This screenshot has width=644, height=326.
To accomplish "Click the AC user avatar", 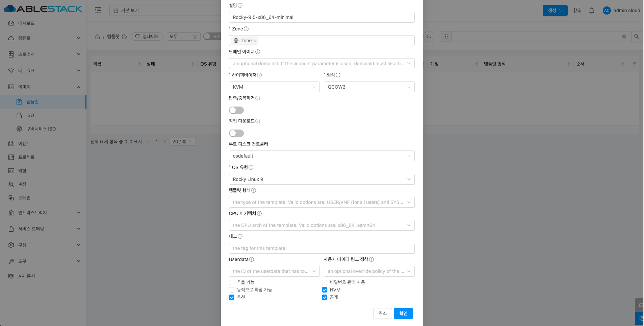I will coord(607,10).
